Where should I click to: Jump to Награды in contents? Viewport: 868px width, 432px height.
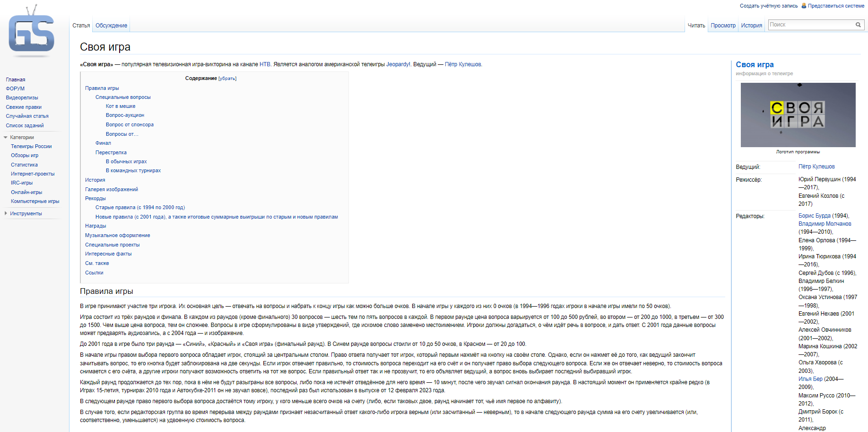(x=95, y=226)
